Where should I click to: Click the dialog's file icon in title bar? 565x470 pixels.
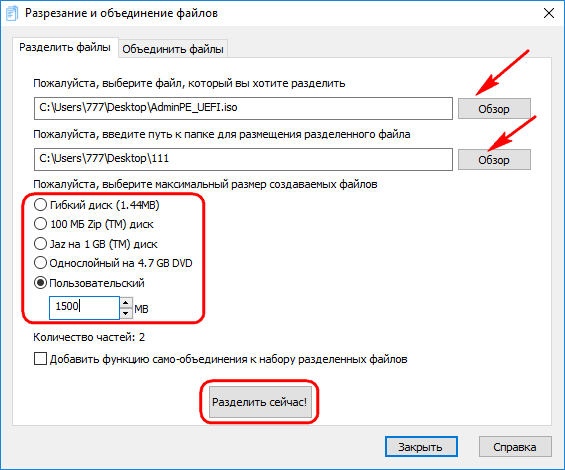12,13
